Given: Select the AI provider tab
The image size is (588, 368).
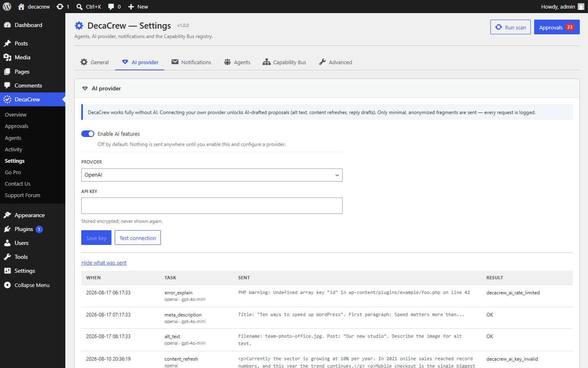Looking at the screenshot, I should [x=140, y=62].
